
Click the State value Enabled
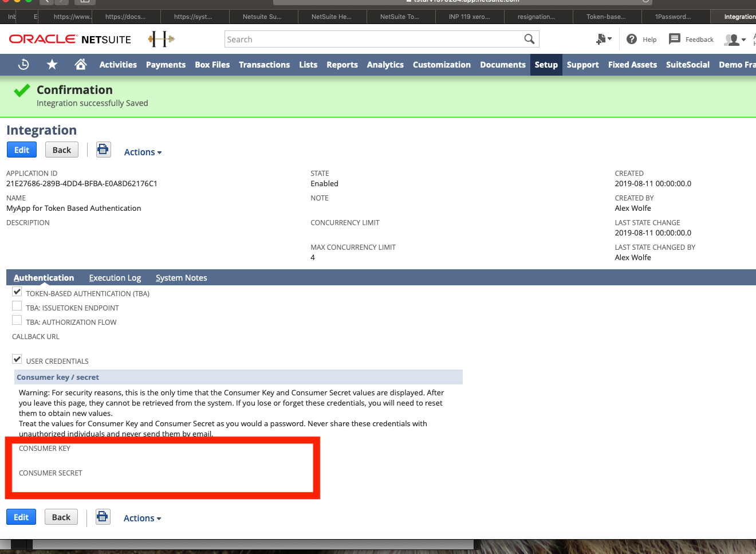coord(324,184)
